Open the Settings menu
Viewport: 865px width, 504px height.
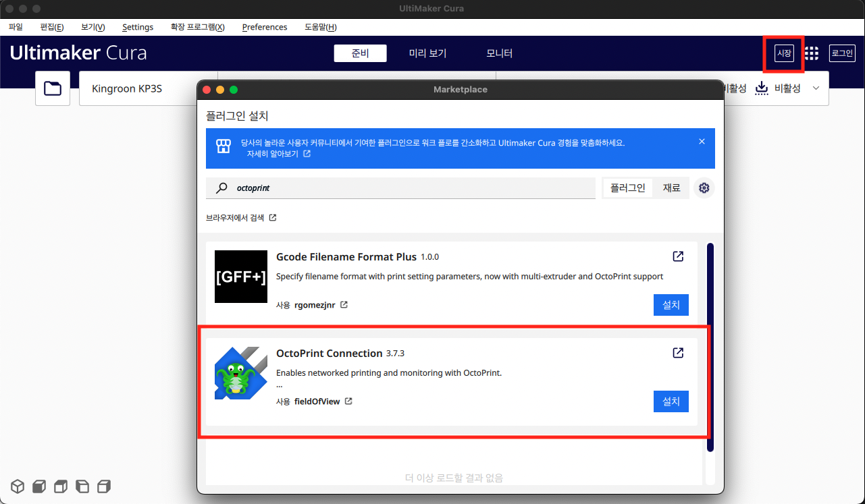138,27
